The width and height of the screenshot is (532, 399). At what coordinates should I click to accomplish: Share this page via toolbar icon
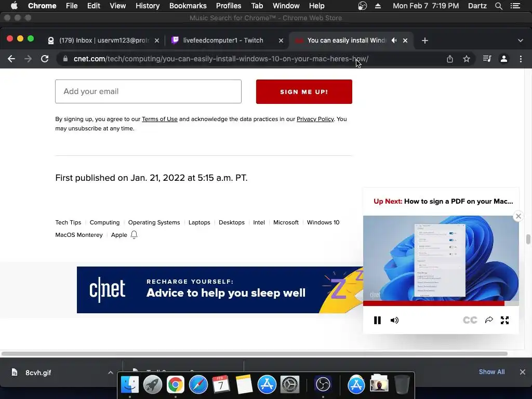[x=450, y=59]
